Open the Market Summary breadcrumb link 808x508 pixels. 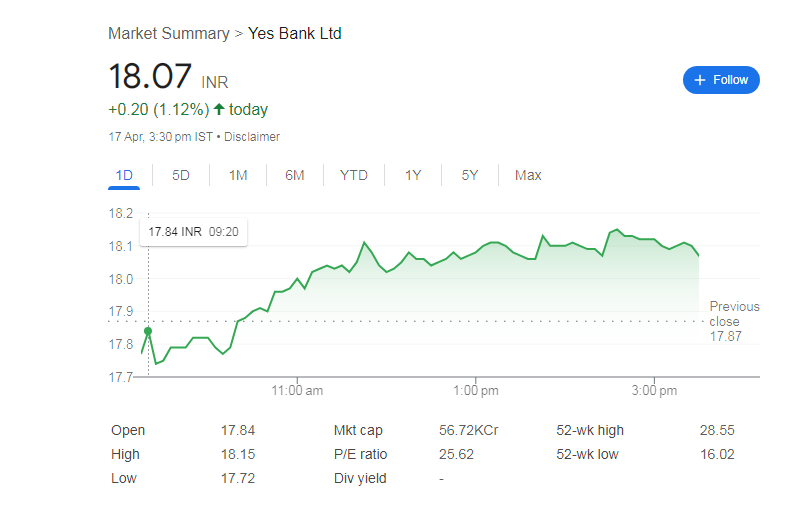pos(168,34)
